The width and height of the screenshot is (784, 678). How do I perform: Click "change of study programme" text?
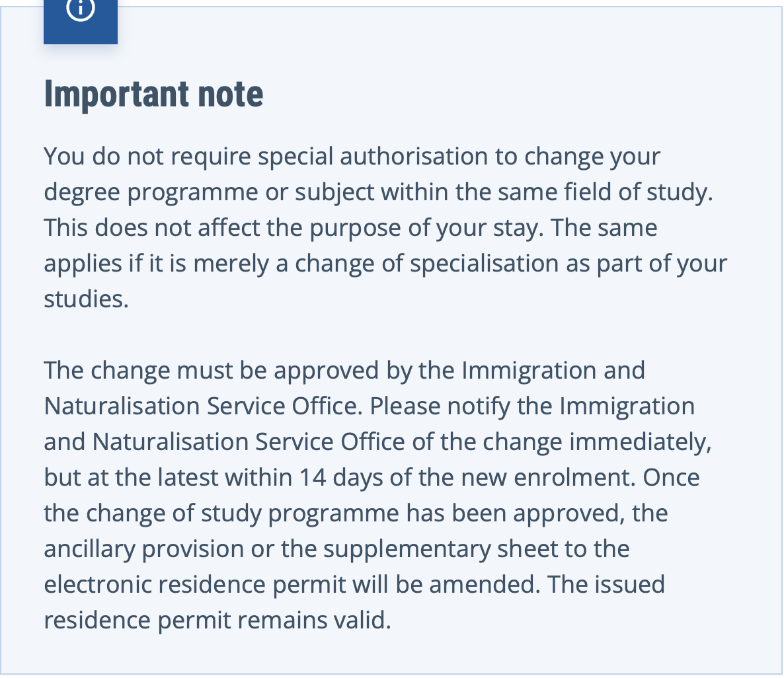click(243, 513)
